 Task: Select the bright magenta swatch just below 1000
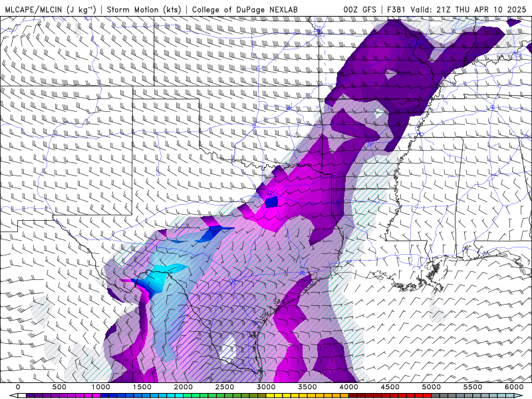[96, 395]
